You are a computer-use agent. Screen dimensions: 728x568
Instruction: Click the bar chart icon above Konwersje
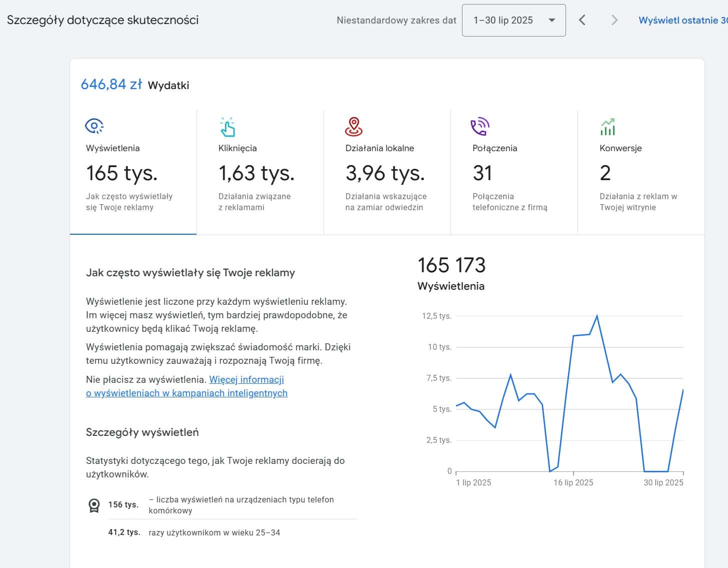607,127
